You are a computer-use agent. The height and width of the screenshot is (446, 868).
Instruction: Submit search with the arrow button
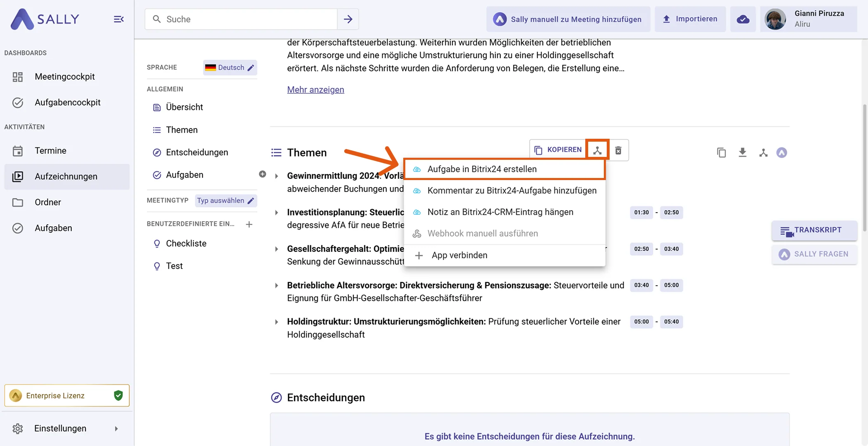(348, 19)
